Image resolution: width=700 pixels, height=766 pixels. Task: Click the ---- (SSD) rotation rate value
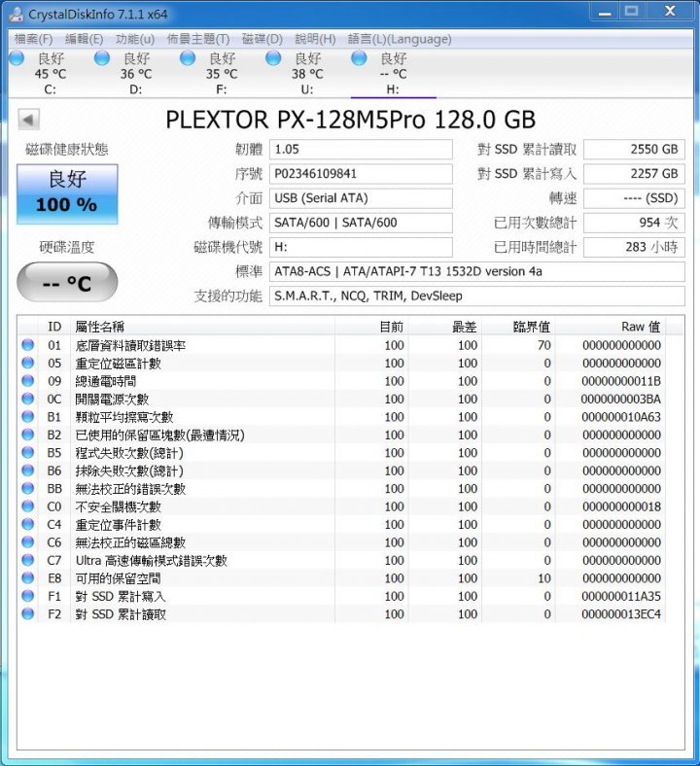click(634, 198)
